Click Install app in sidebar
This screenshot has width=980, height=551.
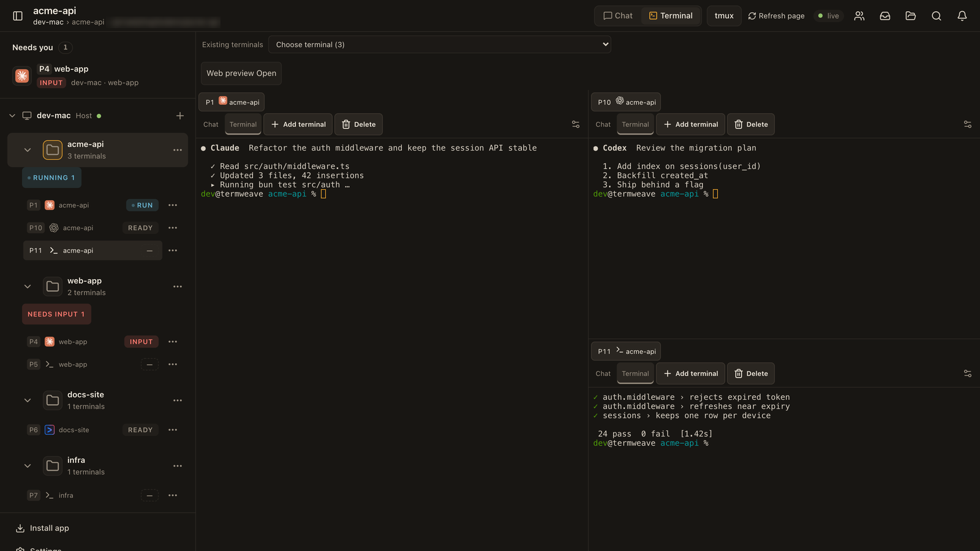coord(42,528)
